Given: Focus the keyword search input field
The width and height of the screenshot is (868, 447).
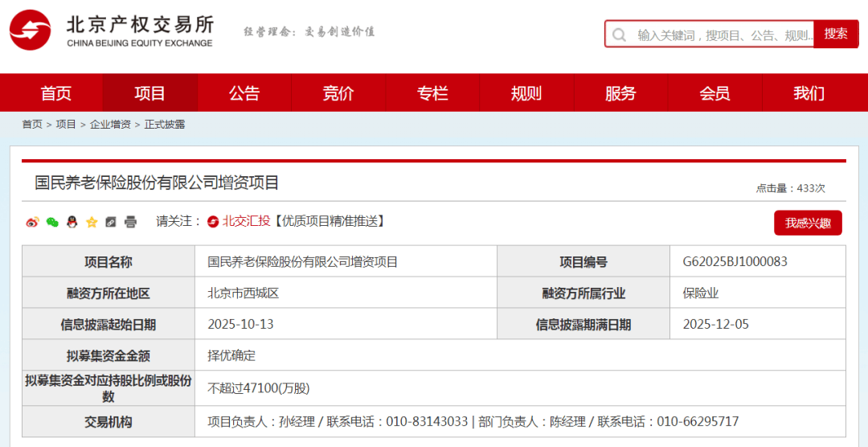Looking at the screenshot, I should tap(723, 35).
